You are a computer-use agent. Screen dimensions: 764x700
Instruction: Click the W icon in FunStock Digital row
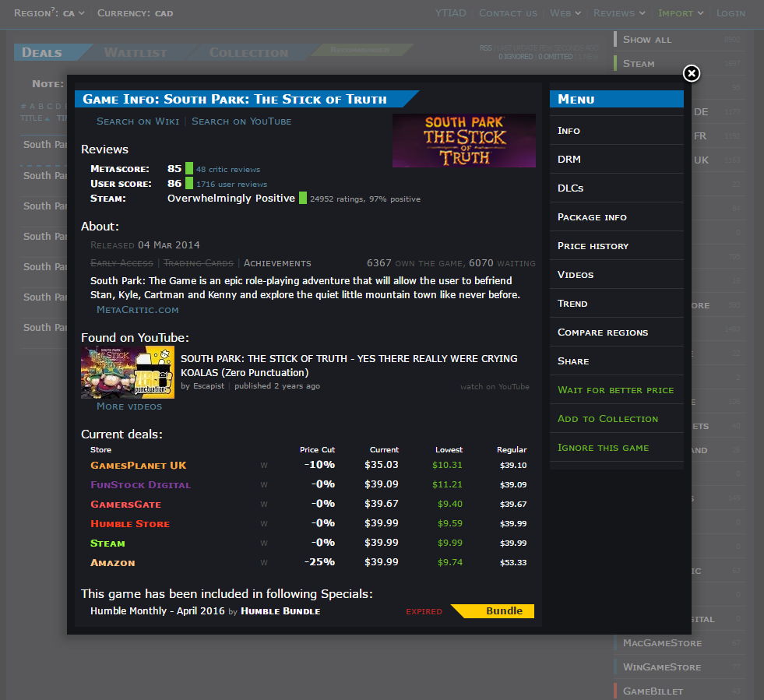[x=263, y=484]
